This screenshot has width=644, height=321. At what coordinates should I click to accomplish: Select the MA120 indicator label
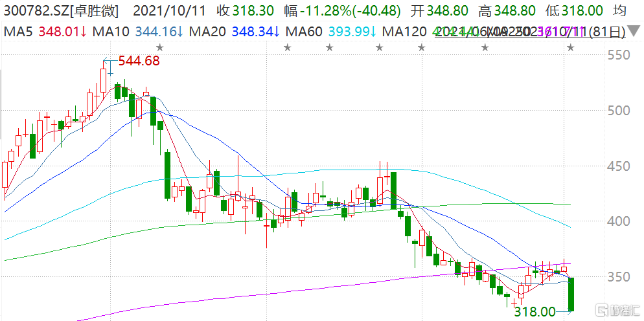(x=406, y=31)
